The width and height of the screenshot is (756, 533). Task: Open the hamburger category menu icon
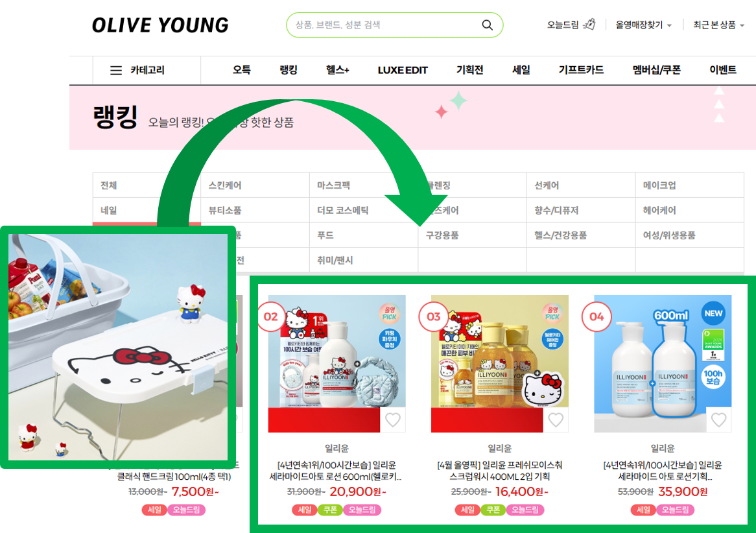116,71
